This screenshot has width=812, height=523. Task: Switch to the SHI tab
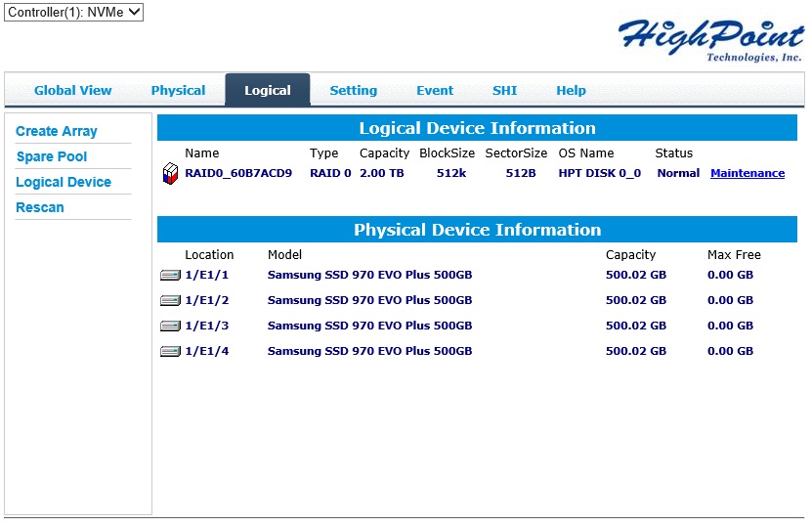point(504,90)
